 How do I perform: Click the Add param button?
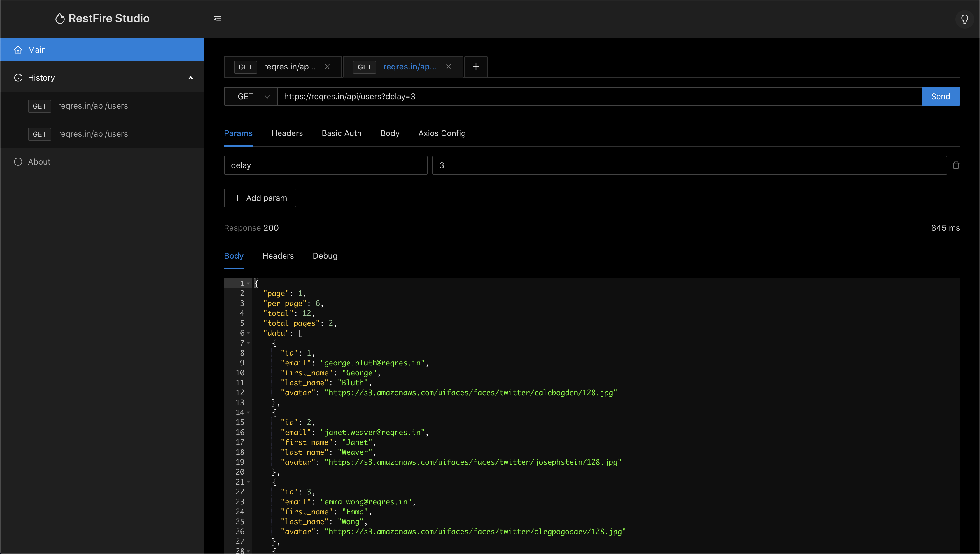pyautogui.click(x=260, y=198)
